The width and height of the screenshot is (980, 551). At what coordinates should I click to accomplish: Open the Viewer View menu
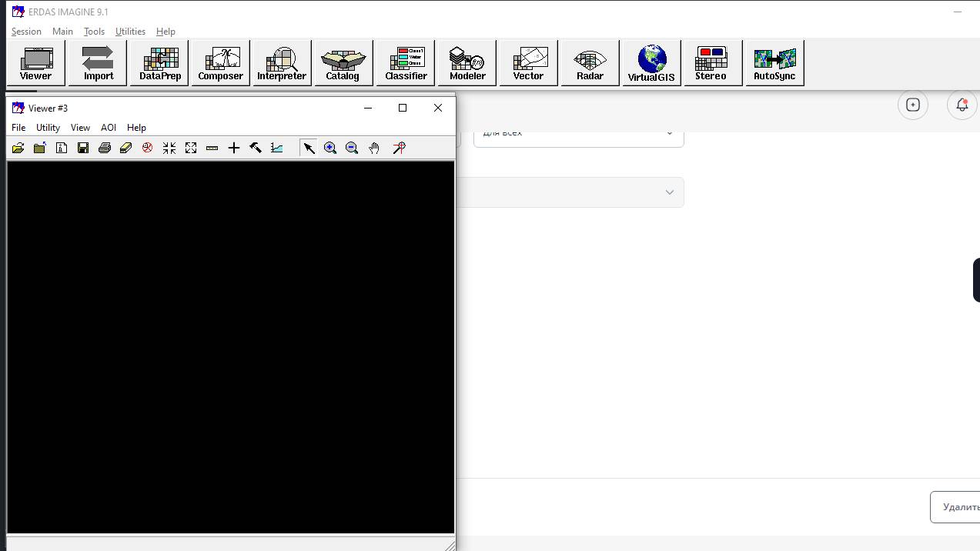pos(80,128)
